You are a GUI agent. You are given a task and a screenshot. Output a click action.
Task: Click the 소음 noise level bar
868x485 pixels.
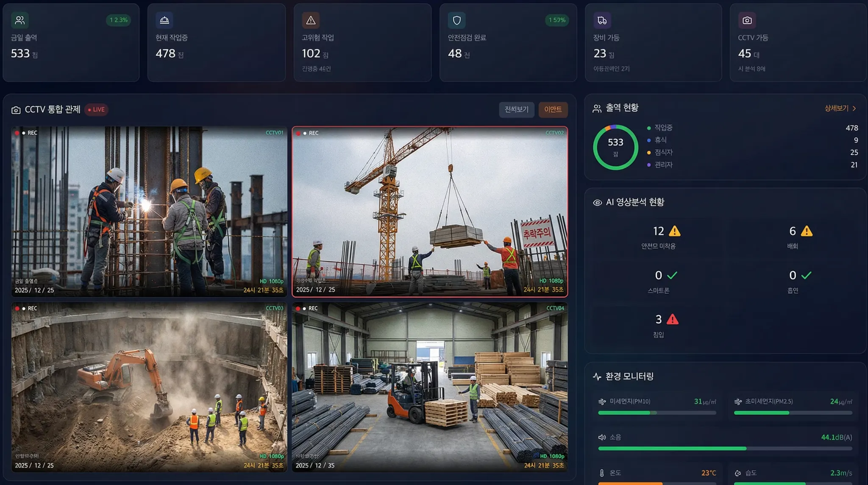pyautogui.click(x=725, y=448)
